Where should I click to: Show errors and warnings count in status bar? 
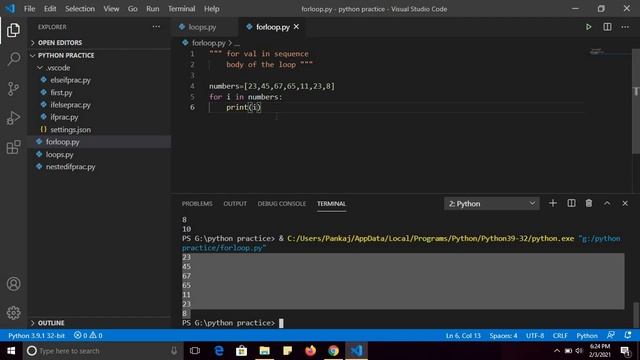(x=88, y=336)
